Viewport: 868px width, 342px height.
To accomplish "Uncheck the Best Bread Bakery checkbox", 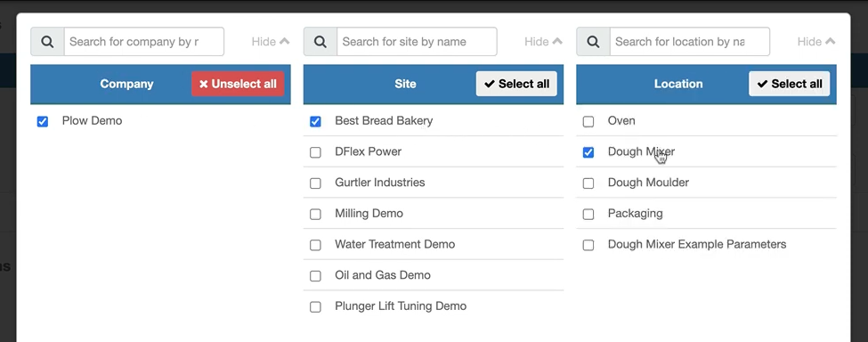I will pyautogui.click(x=315, y=121).
